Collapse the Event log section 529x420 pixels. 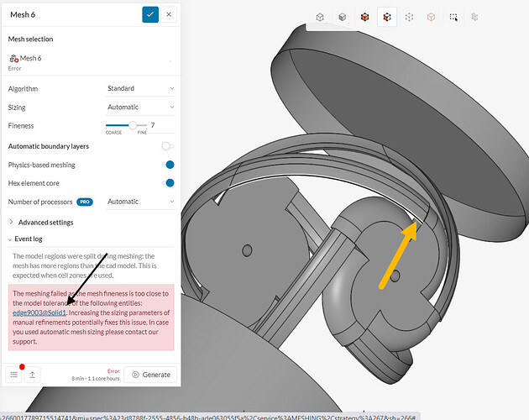click(x=26, y=239)
